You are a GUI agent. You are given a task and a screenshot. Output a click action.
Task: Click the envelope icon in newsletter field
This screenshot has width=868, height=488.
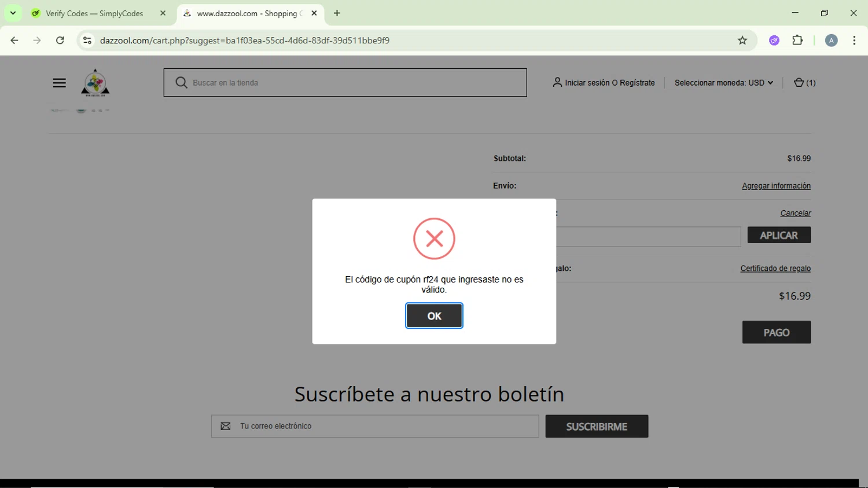(x=226, y=426)
